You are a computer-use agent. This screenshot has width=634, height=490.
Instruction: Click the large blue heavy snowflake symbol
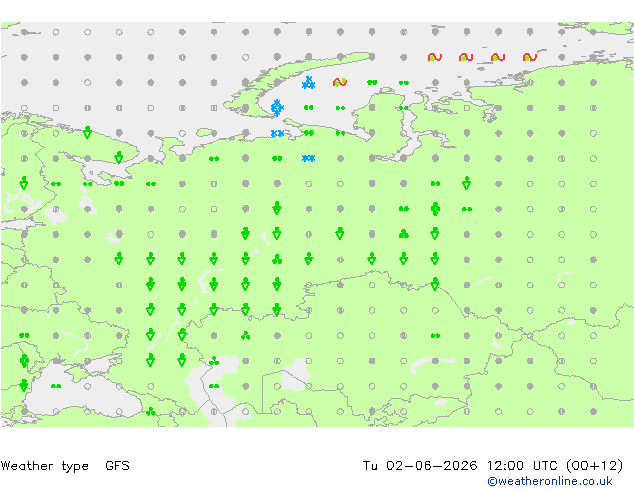(x=277, y=108)
